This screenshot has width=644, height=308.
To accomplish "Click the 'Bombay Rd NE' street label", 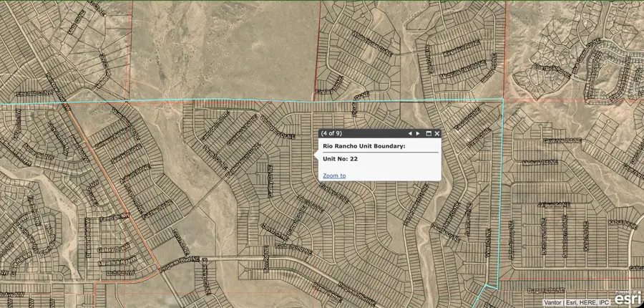I will [x=545, y=238].
